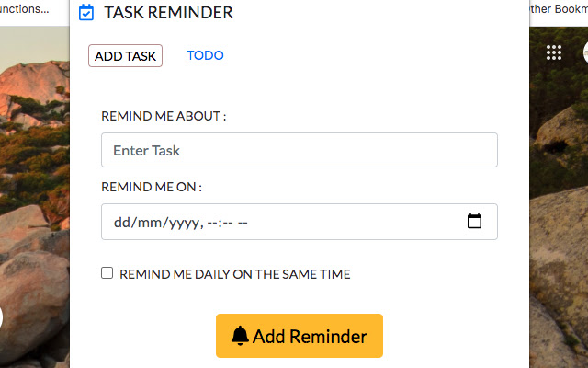
Task: Click the 'Remind me daily on the same time' label
Action: click(x=234, y=274)
